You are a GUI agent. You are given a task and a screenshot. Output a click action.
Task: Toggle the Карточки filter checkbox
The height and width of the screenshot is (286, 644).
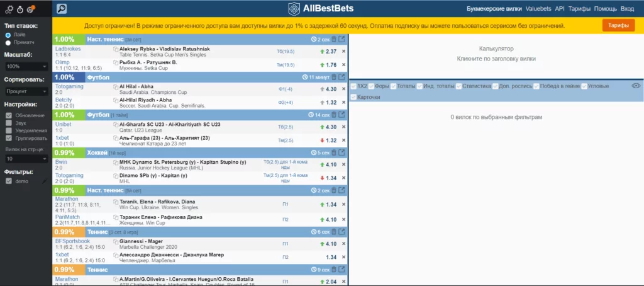tap(353, 97)
